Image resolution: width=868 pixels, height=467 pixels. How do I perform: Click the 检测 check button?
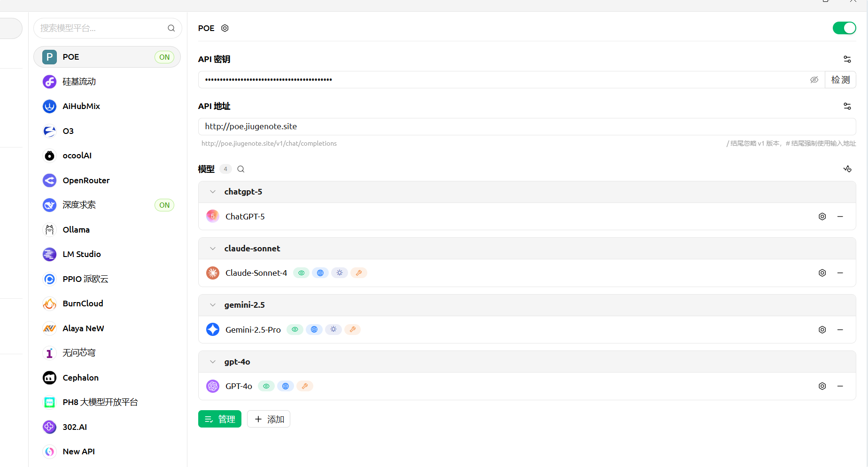point(840,80)
